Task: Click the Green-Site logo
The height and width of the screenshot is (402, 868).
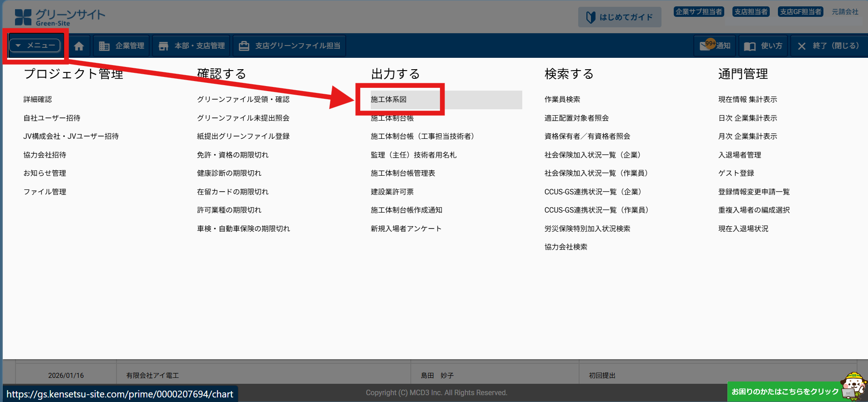Action: [60, 17]
